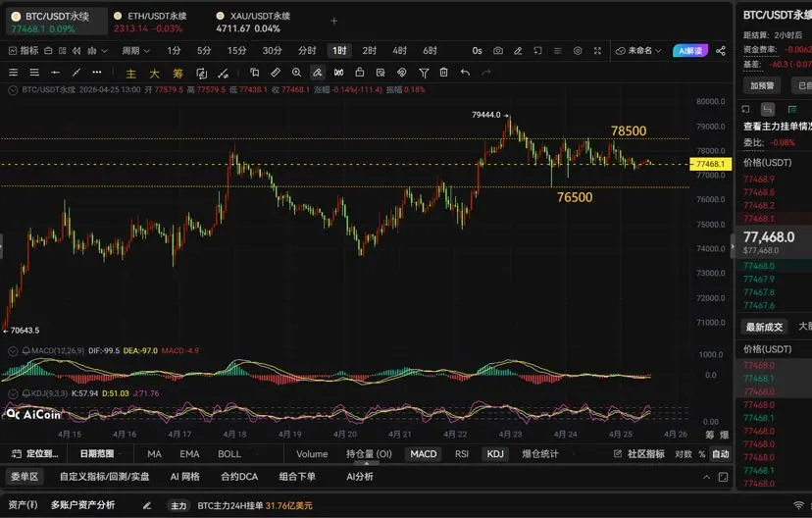Click the 77468.1 price label on axis
The width and height of the screenshot is (812, 518).
point(710,164)
